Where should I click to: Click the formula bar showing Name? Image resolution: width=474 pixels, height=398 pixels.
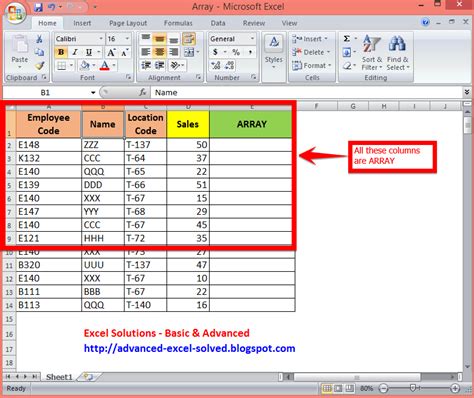click(306, 92)
